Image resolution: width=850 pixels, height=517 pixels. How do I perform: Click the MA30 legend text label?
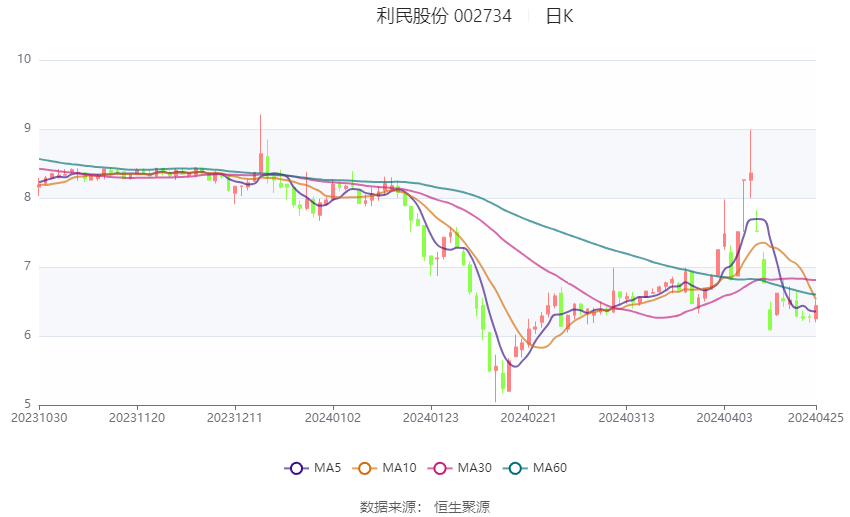[475, 468]
